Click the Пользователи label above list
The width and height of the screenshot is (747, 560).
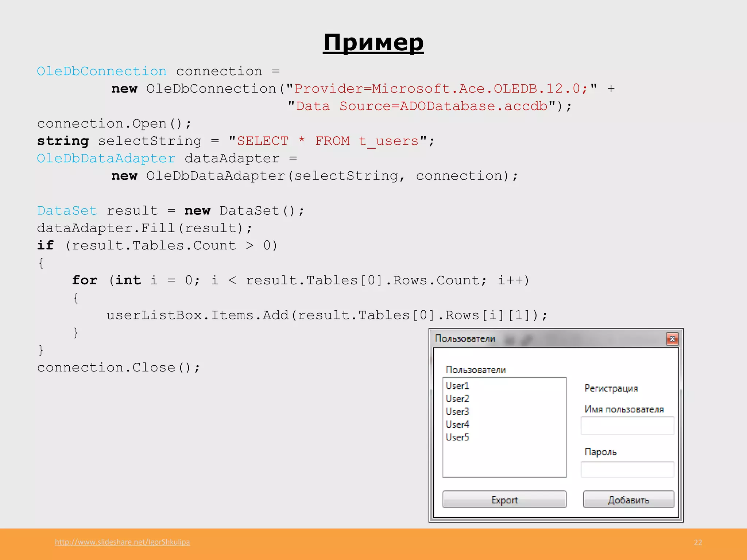476,370
